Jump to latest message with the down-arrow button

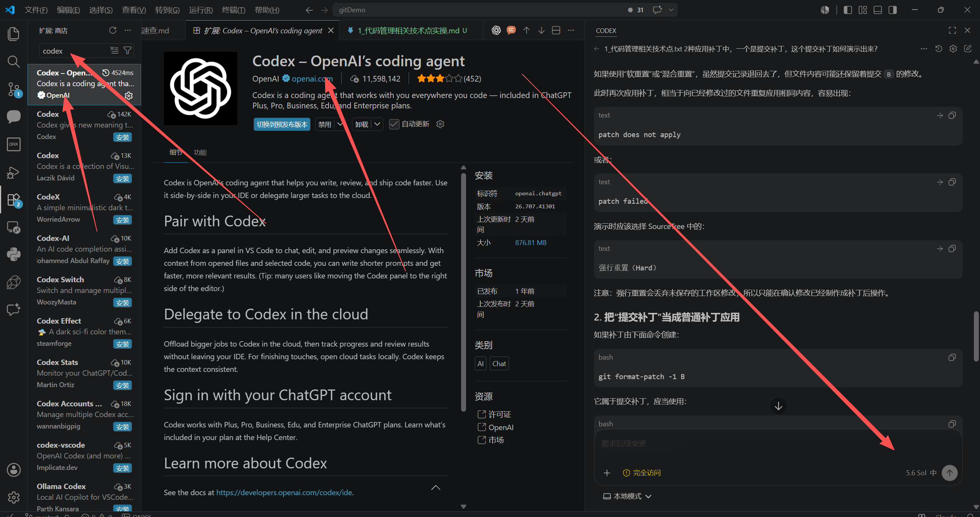(779, 406)
